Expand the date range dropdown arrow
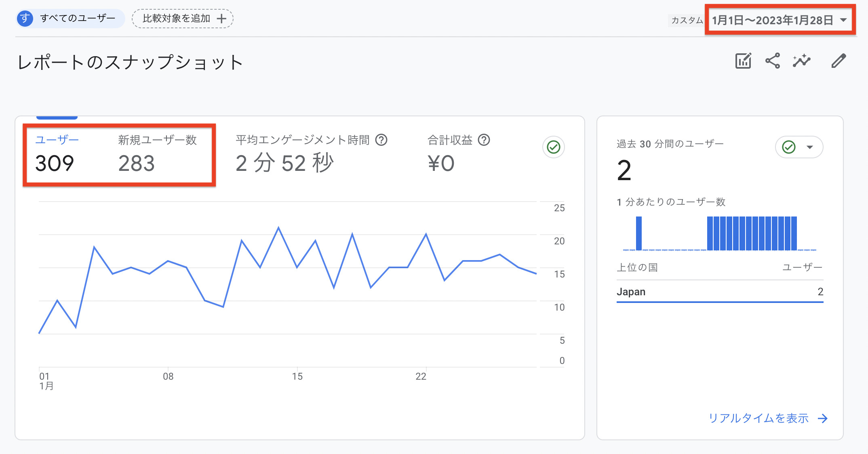The image size is (868, 454). click(843, 20)
